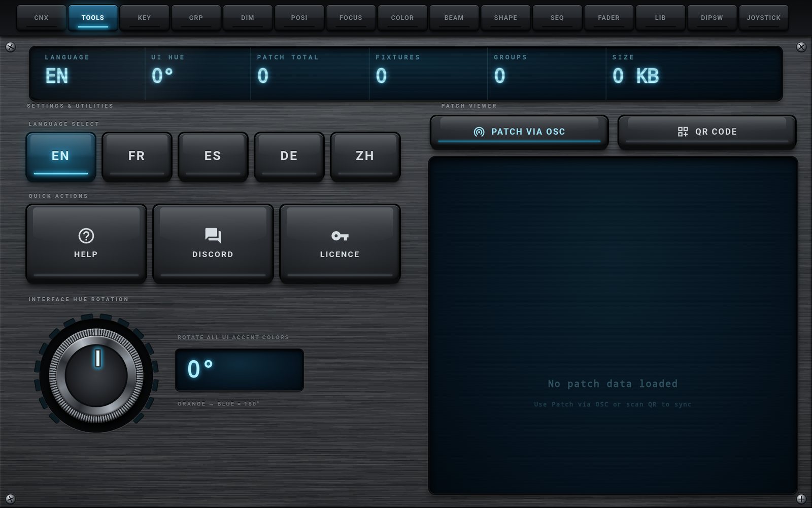Select the TOOLS tab

coord(93,18)
